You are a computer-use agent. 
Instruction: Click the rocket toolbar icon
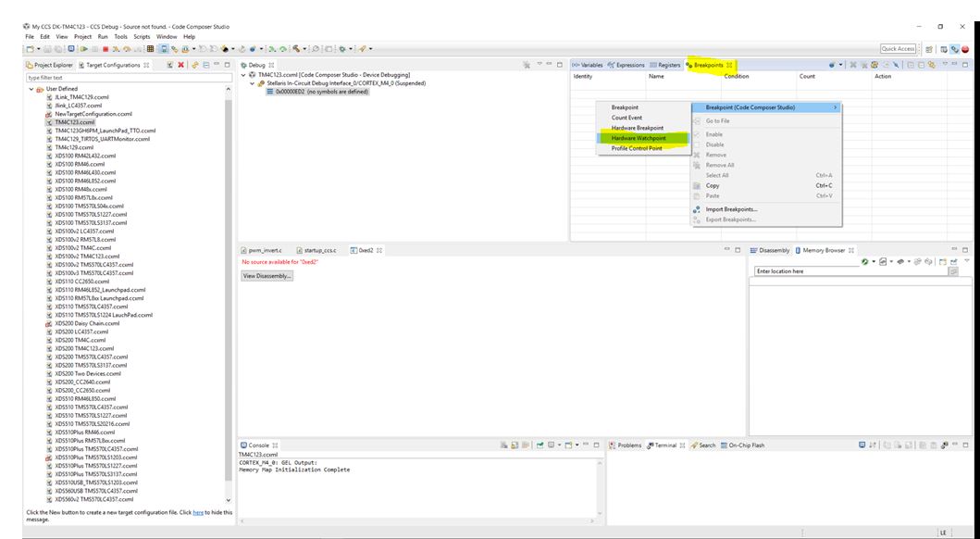coord(362,49)
